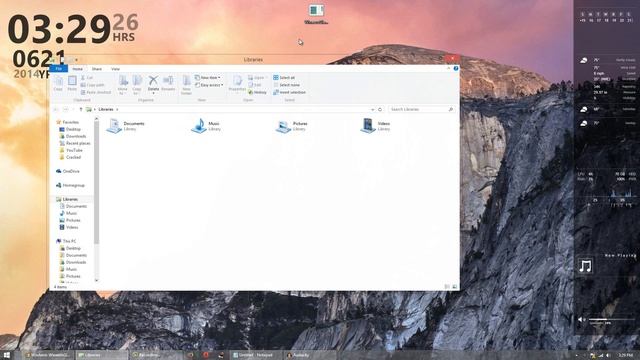This screenshot has height=360, width=640.
Task: Select the YouTube folder in Favorites
Action: [x=71, y=150]
